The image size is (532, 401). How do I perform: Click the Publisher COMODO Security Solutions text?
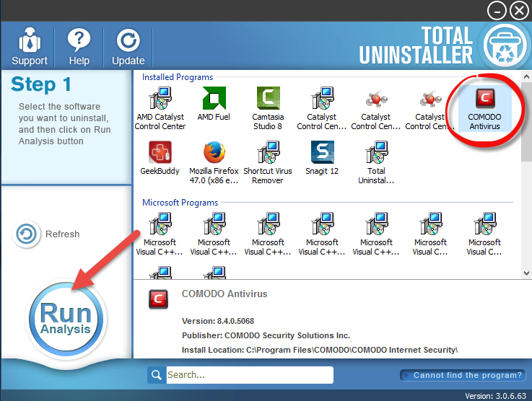[x=266, y=335]
